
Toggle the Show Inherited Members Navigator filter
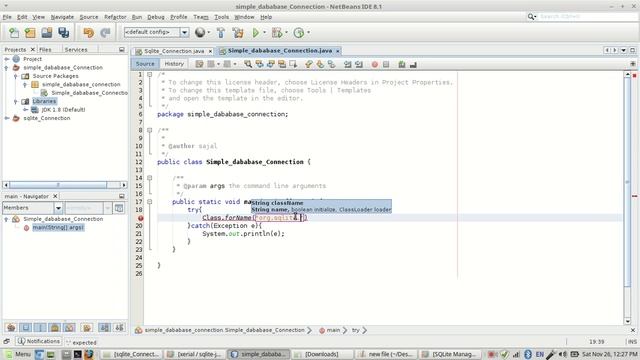(11, 327)
